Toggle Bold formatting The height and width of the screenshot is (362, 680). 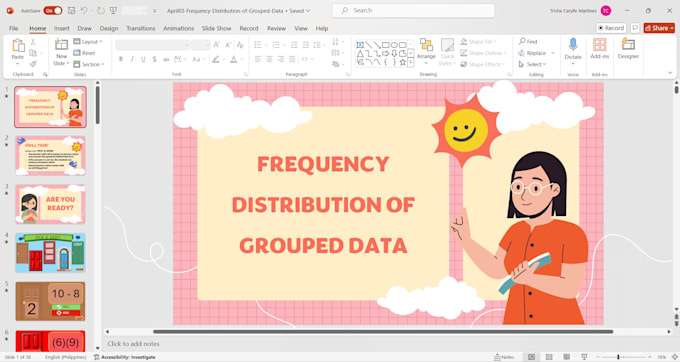click(121, 59)
